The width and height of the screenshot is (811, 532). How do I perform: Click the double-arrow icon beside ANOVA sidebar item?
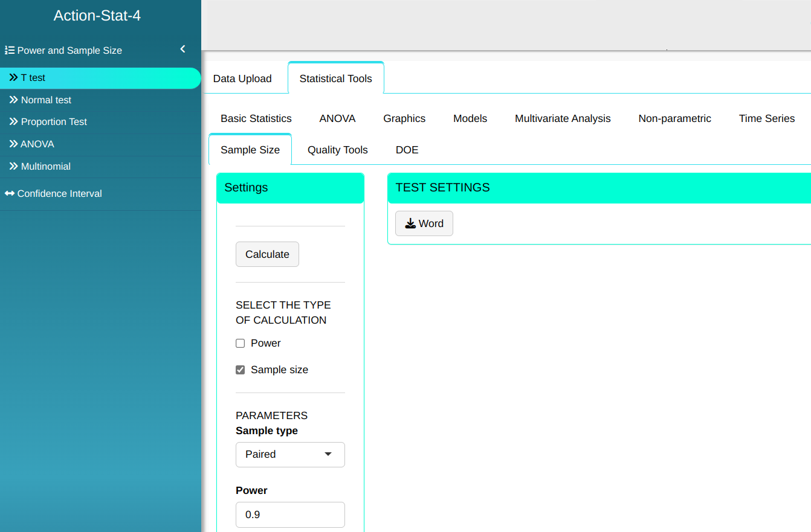coord(13,144)
